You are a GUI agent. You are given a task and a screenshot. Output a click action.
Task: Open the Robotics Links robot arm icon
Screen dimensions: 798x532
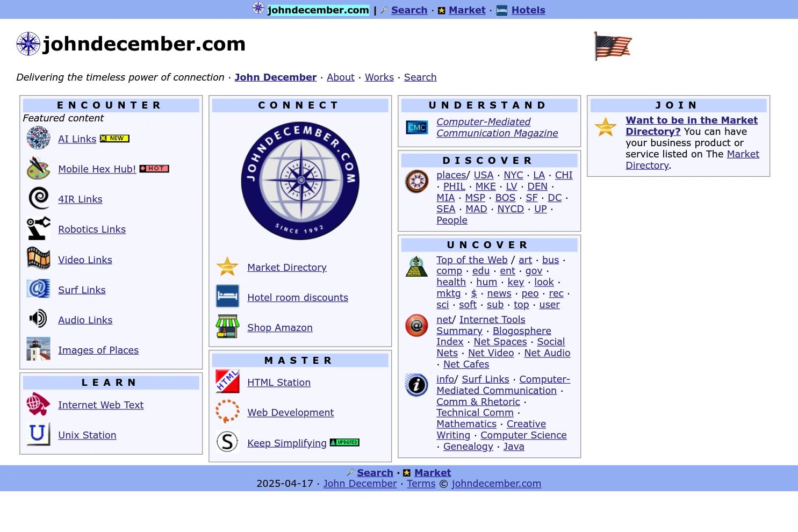pos(38,228)
